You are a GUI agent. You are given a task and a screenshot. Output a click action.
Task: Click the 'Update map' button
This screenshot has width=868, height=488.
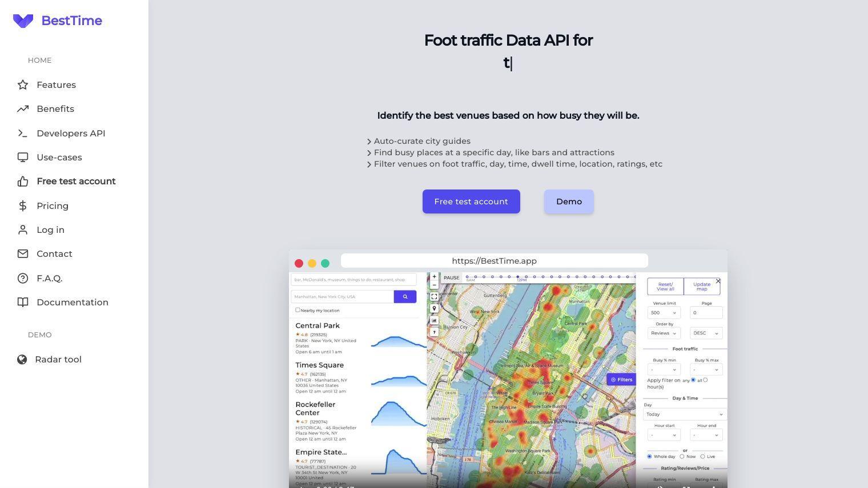[702, 287]
